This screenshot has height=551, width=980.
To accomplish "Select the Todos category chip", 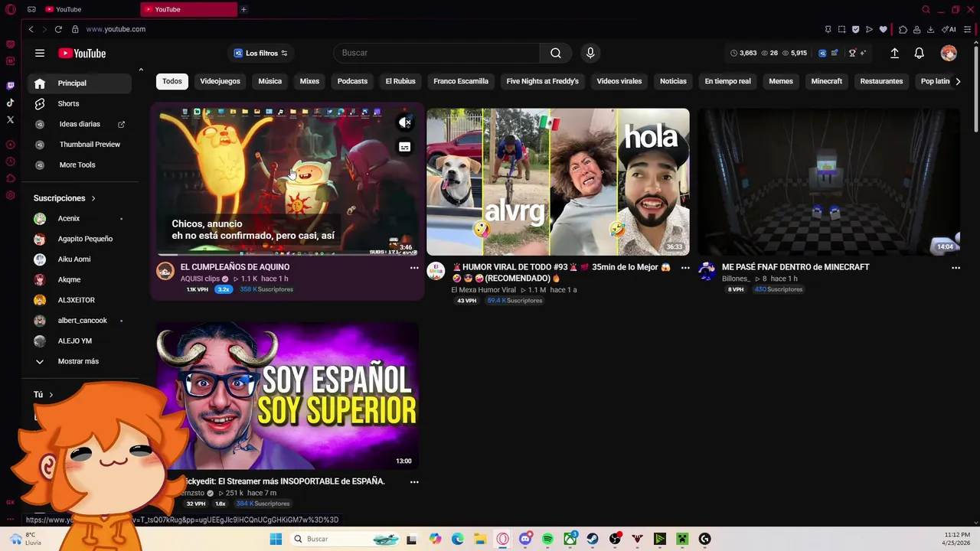I will pyautogui.click(x=172, y=81).
